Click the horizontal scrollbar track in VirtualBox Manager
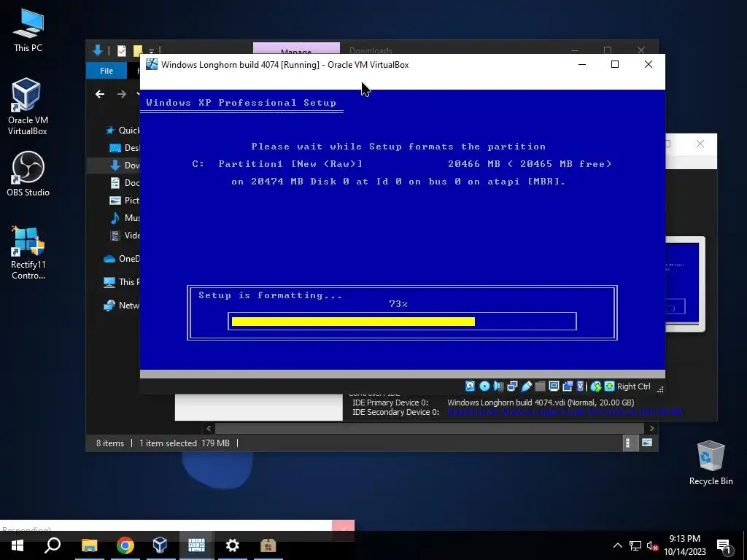 (430, 428)
